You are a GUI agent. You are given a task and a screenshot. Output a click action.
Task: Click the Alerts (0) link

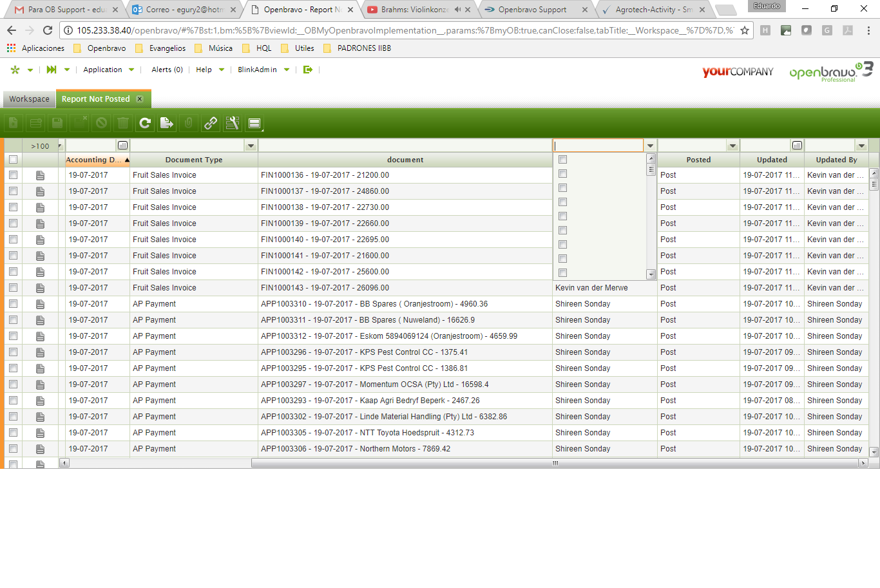click(167, 70)
